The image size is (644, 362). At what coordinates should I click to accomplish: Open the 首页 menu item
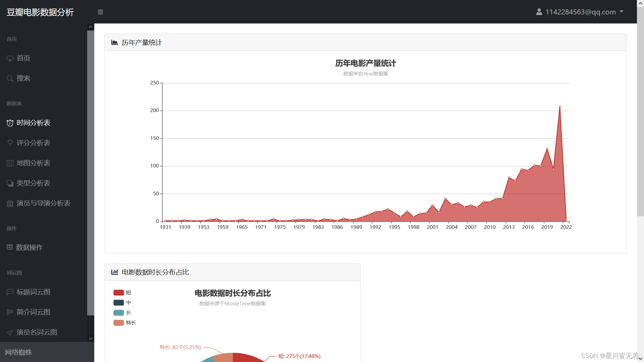tap(44, 58)
